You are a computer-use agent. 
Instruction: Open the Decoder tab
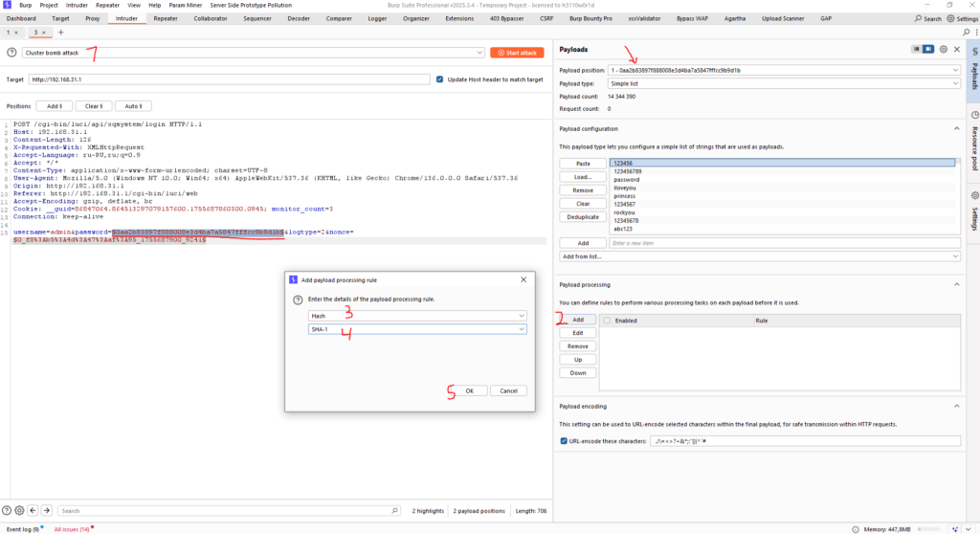pyautogui.click(x=299, y=19)
